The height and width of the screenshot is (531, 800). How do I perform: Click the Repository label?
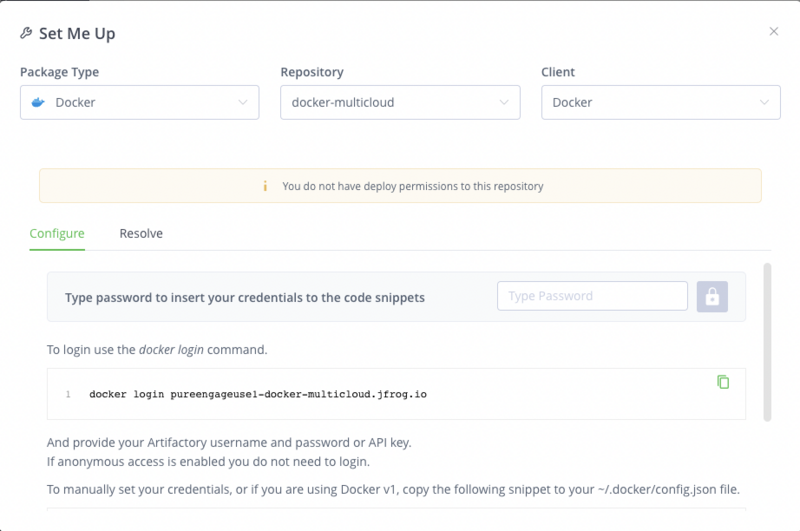(x=312, y=72)
